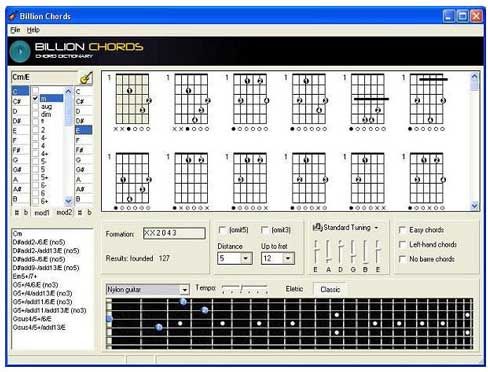Select F# in the root note list

pyautogui.click(x=20, y=150)
